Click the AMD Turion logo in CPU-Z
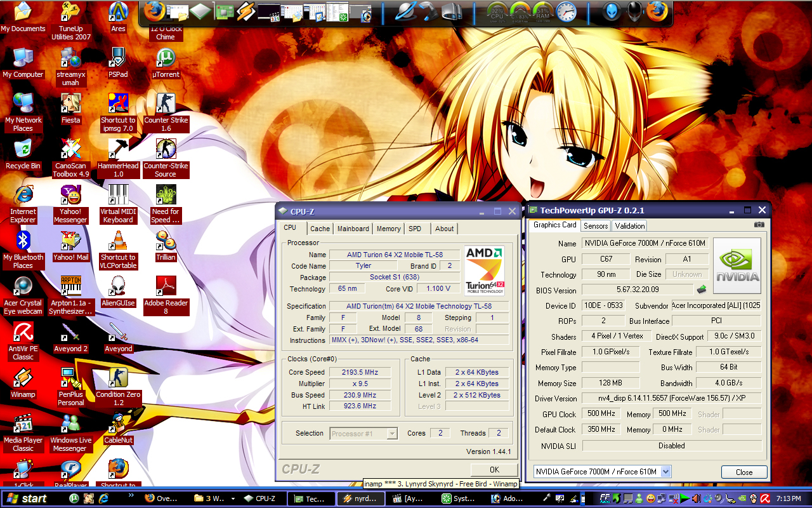812x508 pixels. click(x=485, y=271)
